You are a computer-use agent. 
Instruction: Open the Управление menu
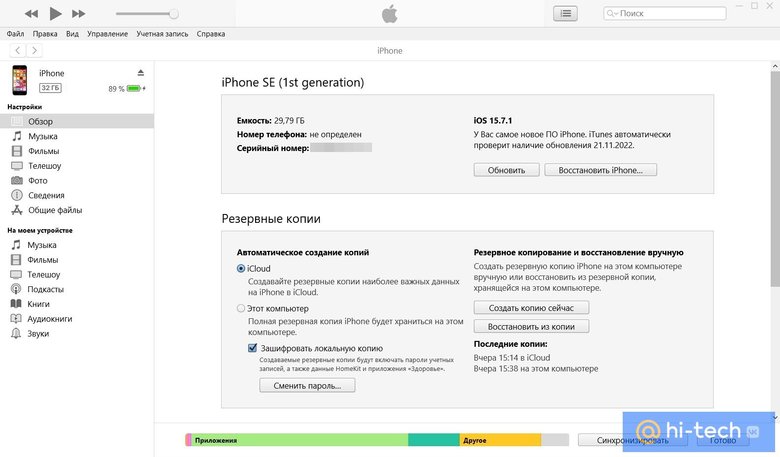click(x=107, y=34)
